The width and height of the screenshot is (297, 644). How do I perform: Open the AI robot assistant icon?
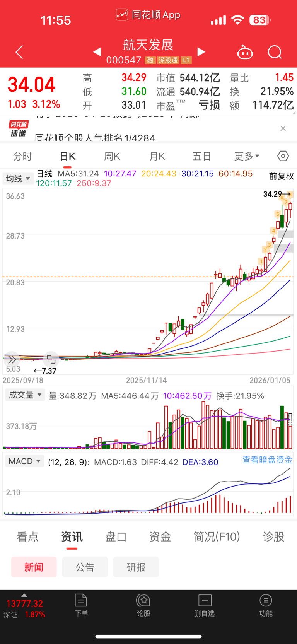click(245, 52)
